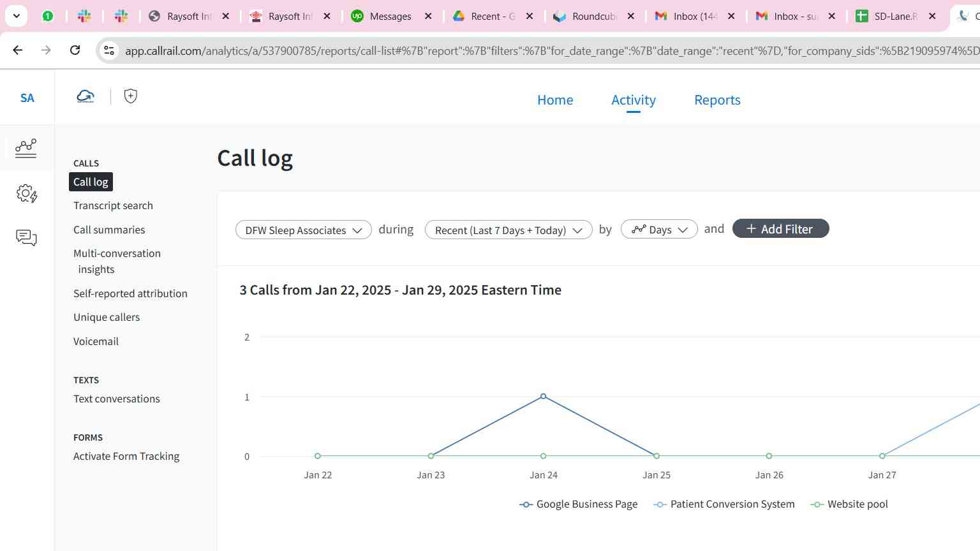Image resolution: width=980 pixels, height=551 pixels.
Task: Toggle Patient Conversion System legend series
Action: (724, 504)
